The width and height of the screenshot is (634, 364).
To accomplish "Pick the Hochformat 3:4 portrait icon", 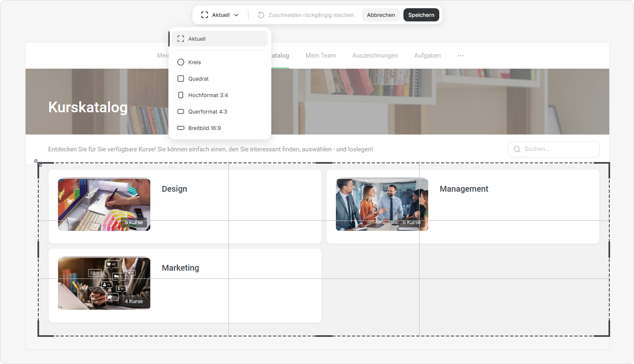I will pos(181,95).
